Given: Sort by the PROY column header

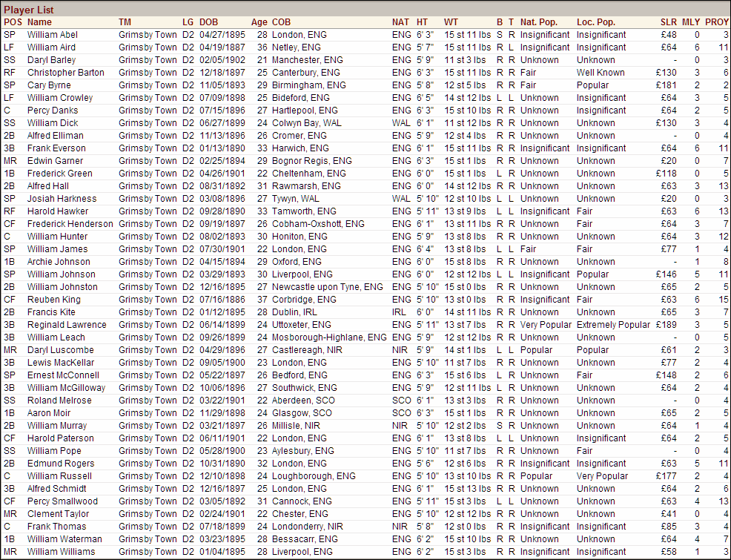Looking at the screenshot, I should (x=716, y=22).
